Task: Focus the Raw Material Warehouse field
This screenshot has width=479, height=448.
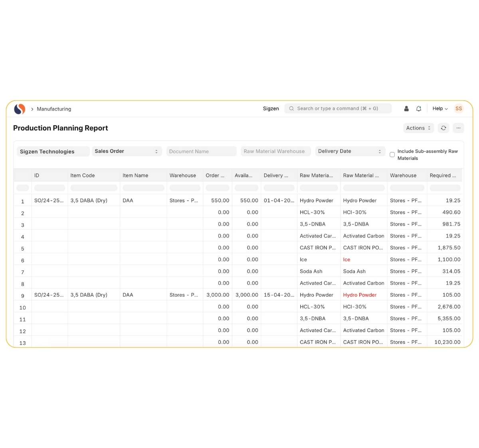Action: click(275, 151)
